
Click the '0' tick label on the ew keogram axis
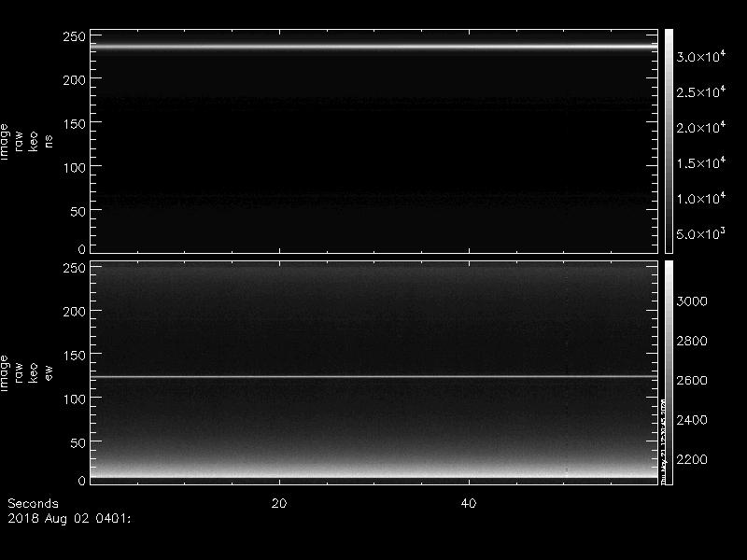click(82, 481)
